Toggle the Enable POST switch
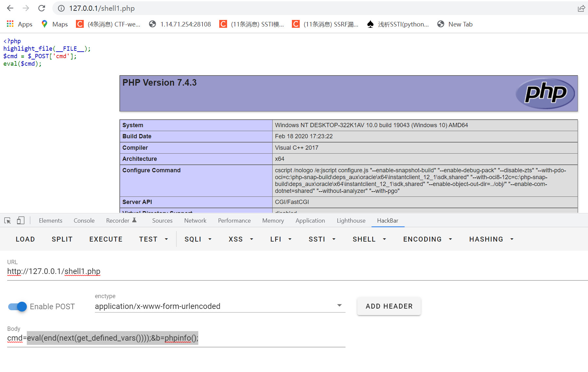Screen dimensions: 588x372 (18, 307)
